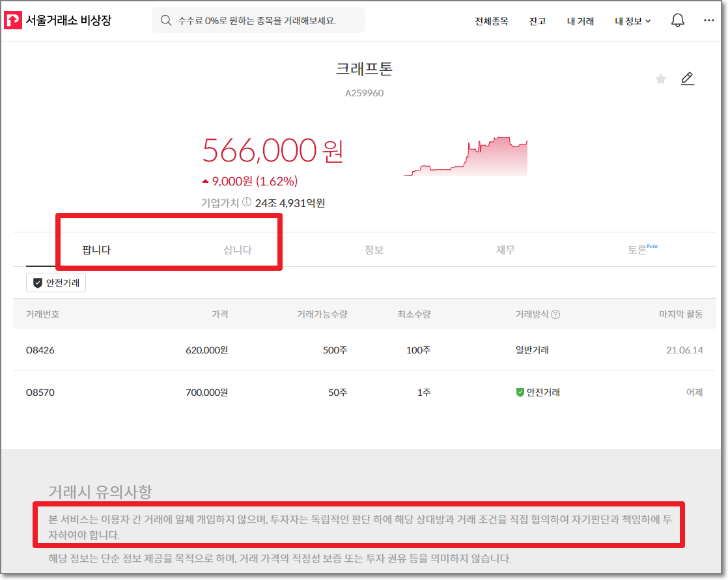Screen dimensions: 728x580
Task: Click 1주 minimum quantity cell
Action: coord(424,393)
